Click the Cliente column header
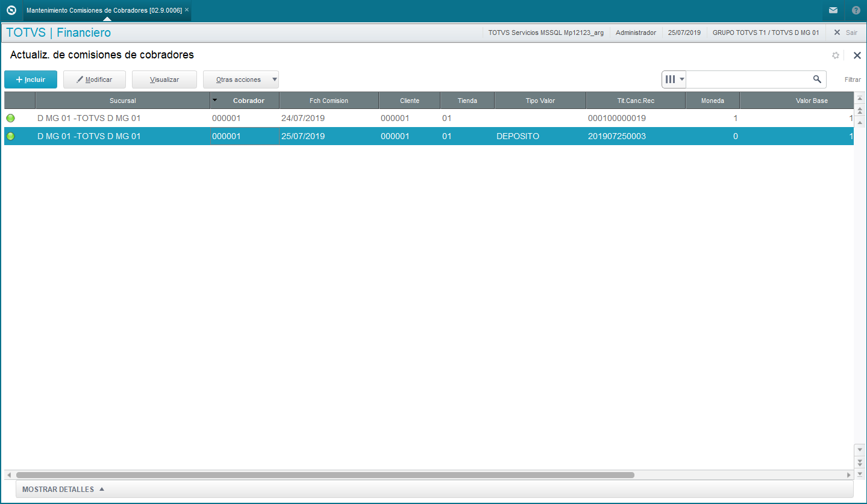 tap(410, 101)
